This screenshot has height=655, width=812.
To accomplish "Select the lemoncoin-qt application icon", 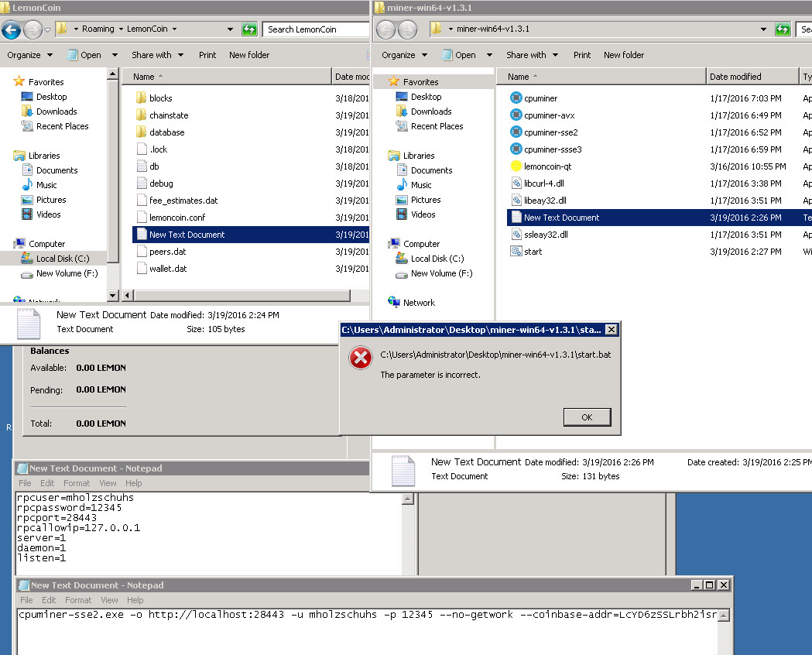I will click(516, 166).
